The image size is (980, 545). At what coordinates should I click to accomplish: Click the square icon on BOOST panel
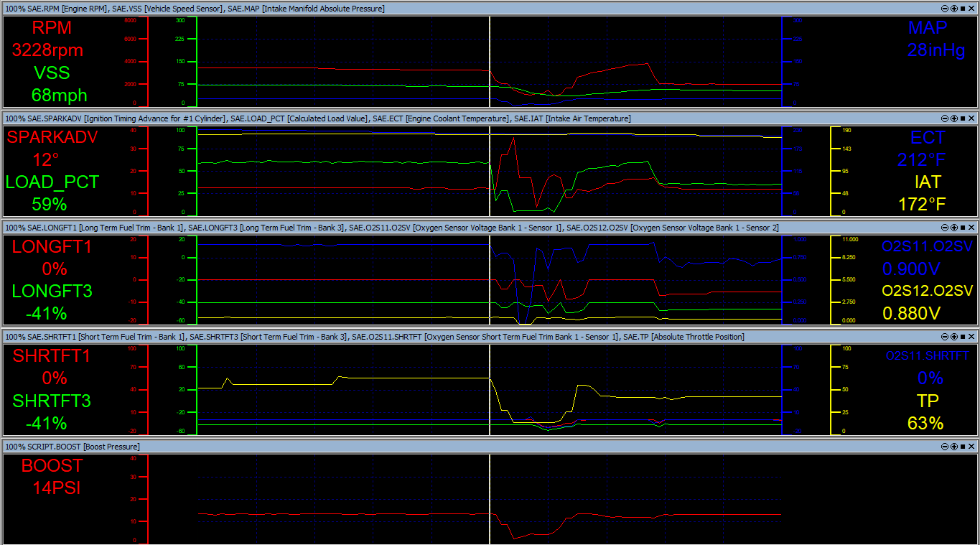(x=963, y=447)
